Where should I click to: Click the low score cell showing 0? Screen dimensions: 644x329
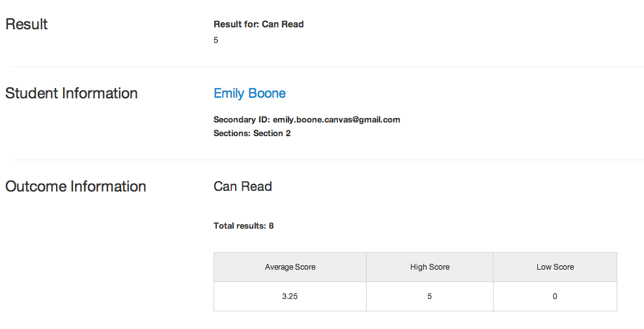click(x=555, y=296)
